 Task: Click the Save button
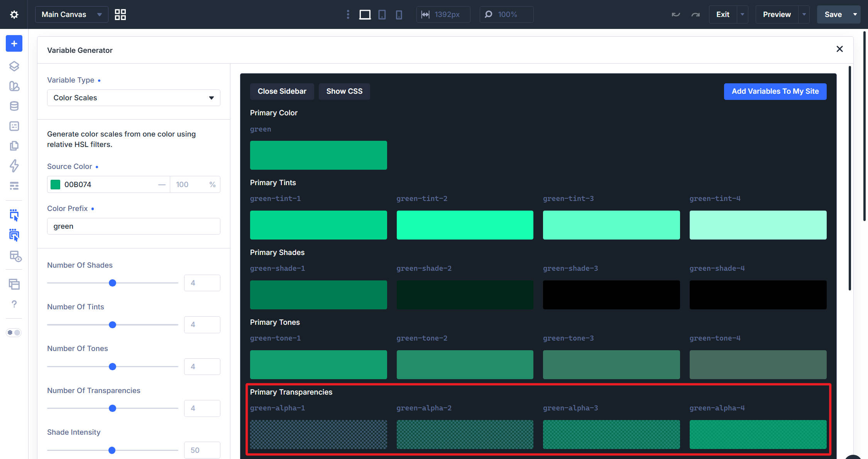[833, 15]
